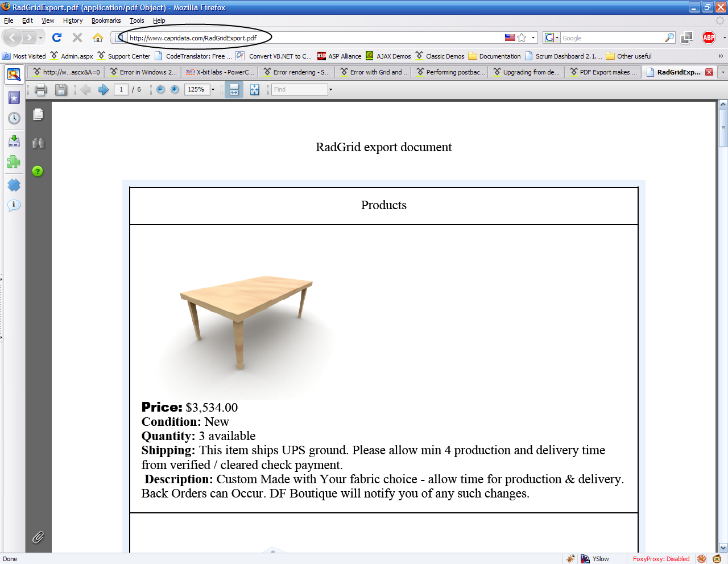Click the PDF page number field
Image resolution: width=728 pixels, height=564 pixels.
[121, 89]
